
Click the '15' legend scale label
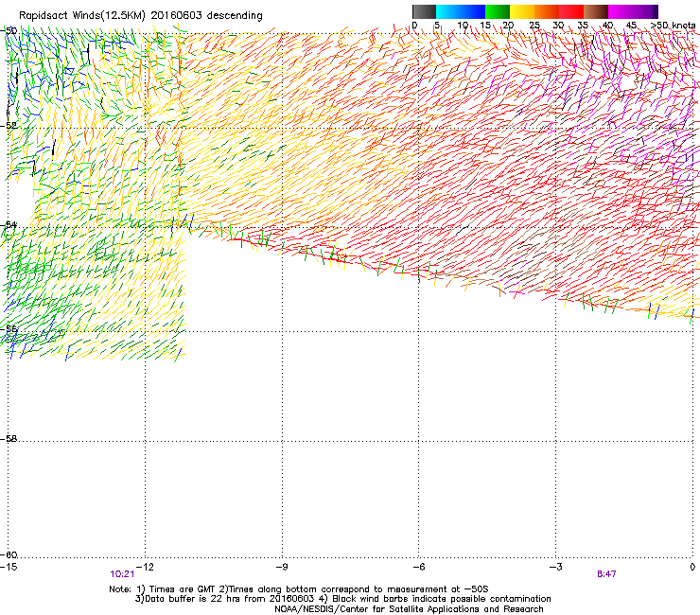point(485,26)
